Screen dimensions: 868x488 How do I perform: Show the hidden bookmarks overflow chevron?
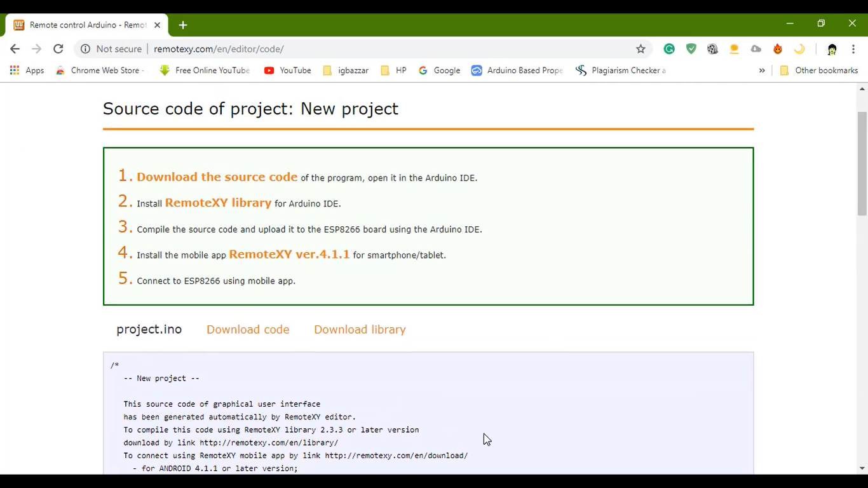click(x=762, y=71)
